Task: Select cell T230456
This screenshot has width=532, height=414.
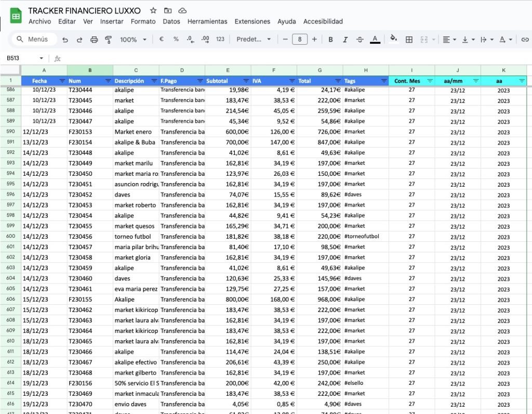Action: click(x=90, y=236)
